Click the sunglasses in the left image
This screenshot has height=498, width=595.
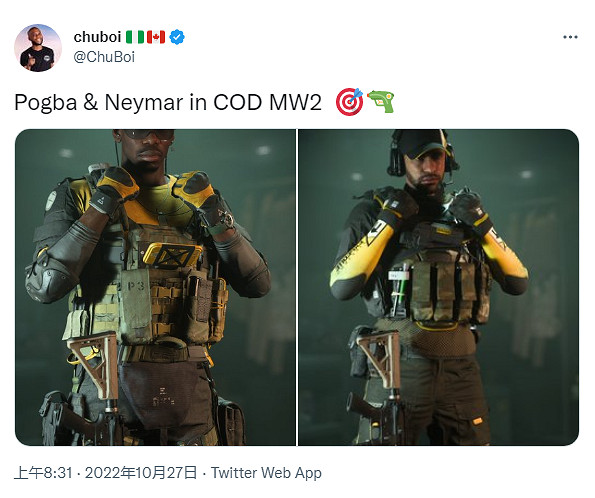pyautogui.click(x=148, y=134)
